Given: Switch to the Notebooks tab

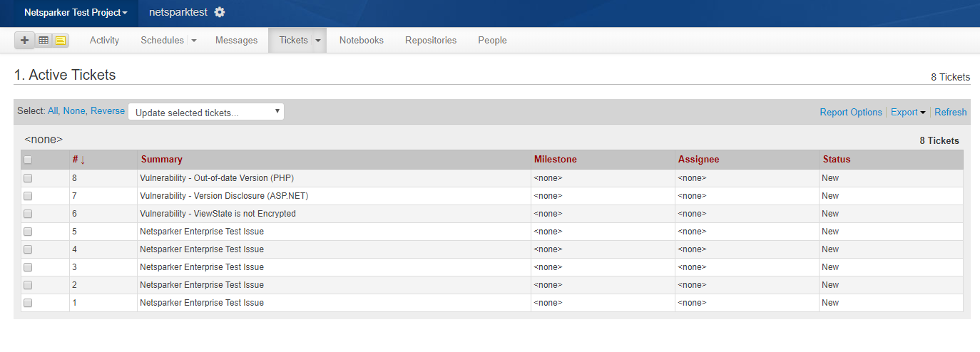Looking at the screenshot, I should (361, 41).
